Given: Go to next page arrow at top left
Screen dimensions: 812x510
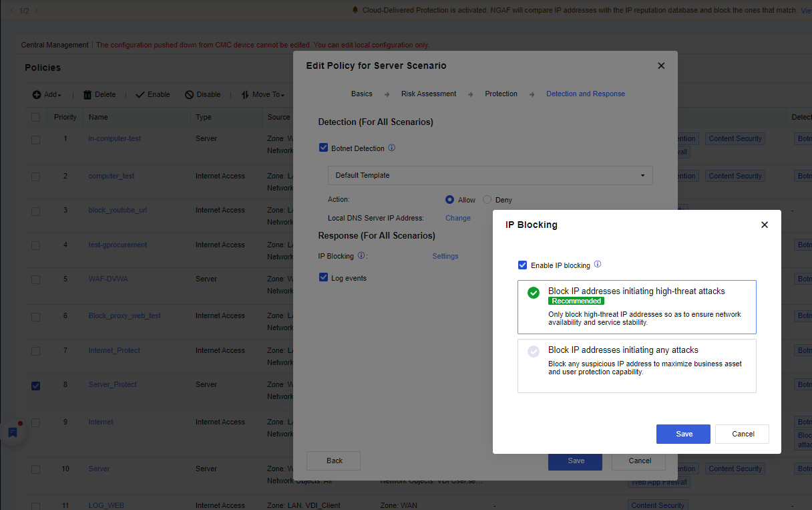Looking at the screenshot, I should tap(36, 10).
